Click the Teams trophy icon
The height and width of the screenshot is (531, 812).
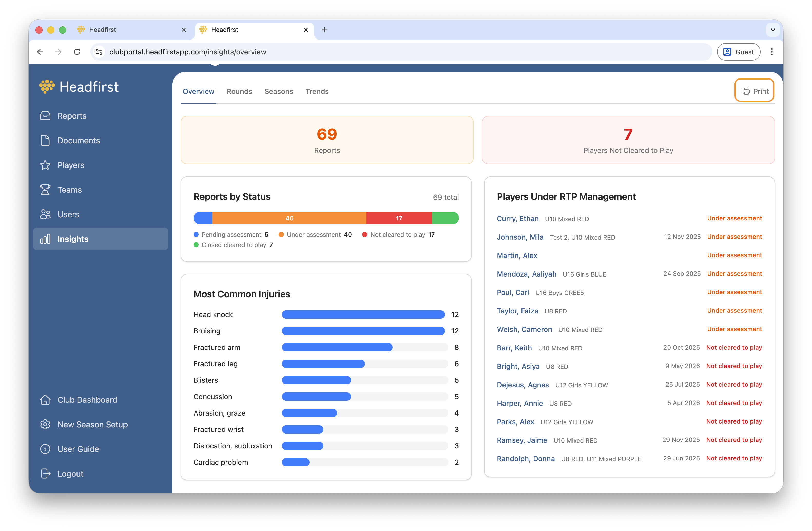(45, 190)
